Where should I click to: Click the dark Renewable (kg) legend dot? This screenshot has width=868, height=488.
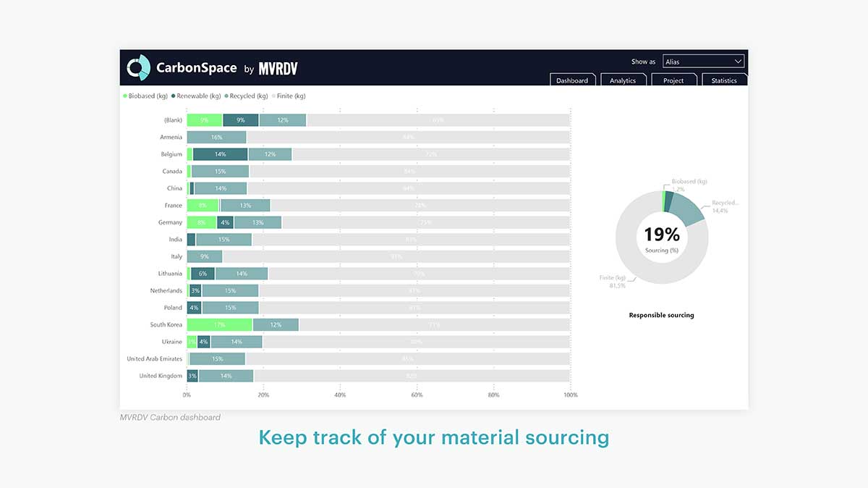[x=171, y=96]
